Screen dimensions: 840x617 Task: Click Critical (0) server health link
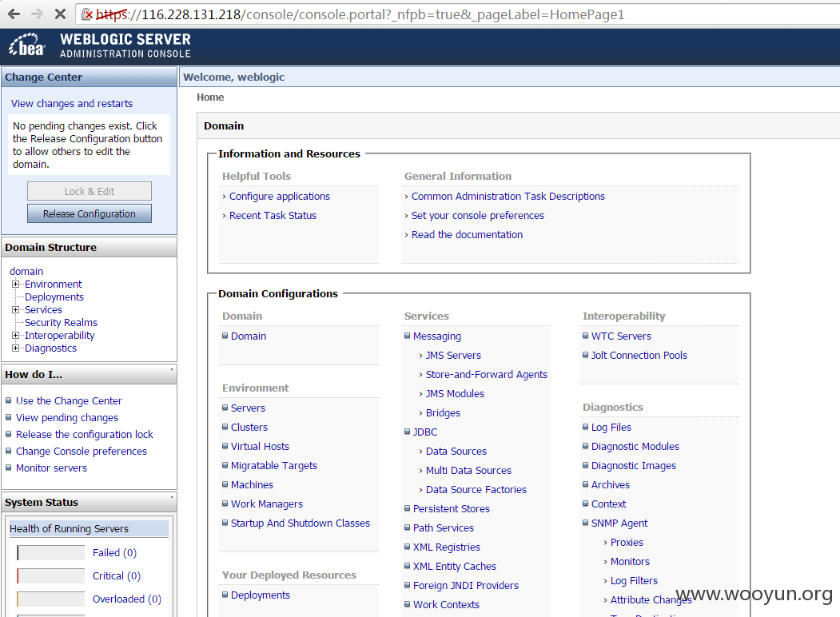116,575
